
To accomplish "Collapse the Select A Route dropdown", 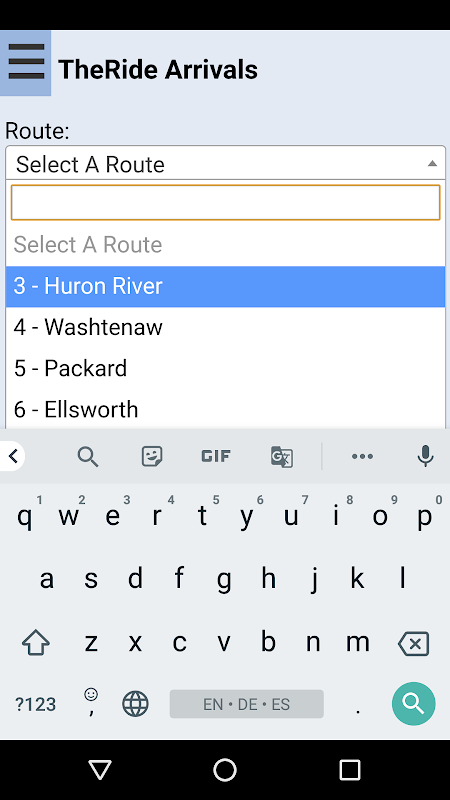I will tap(226, 163).
